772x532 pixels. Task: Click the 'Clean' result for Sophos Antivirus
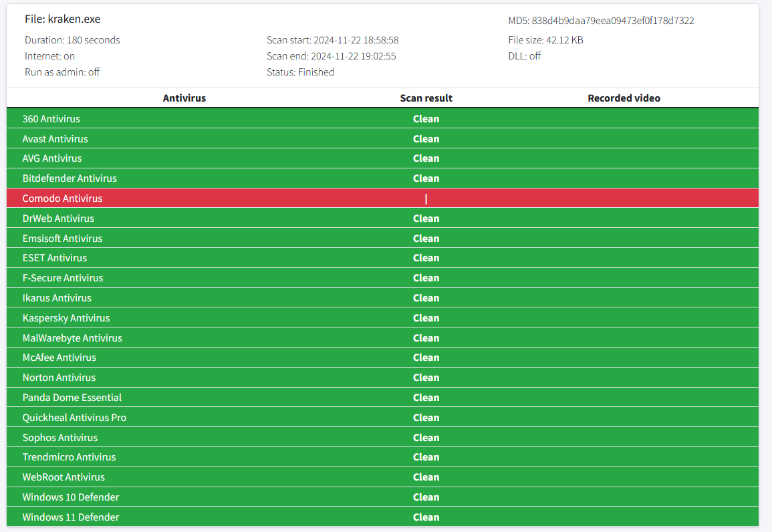click(426, 438)
